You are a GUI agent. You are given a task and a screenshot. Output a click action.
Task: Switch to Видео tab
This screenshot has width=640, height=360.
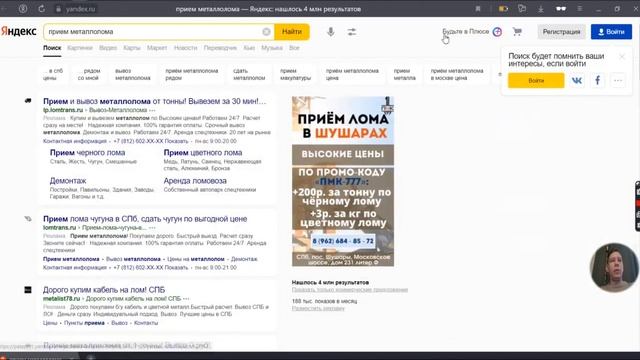[108, 48]
